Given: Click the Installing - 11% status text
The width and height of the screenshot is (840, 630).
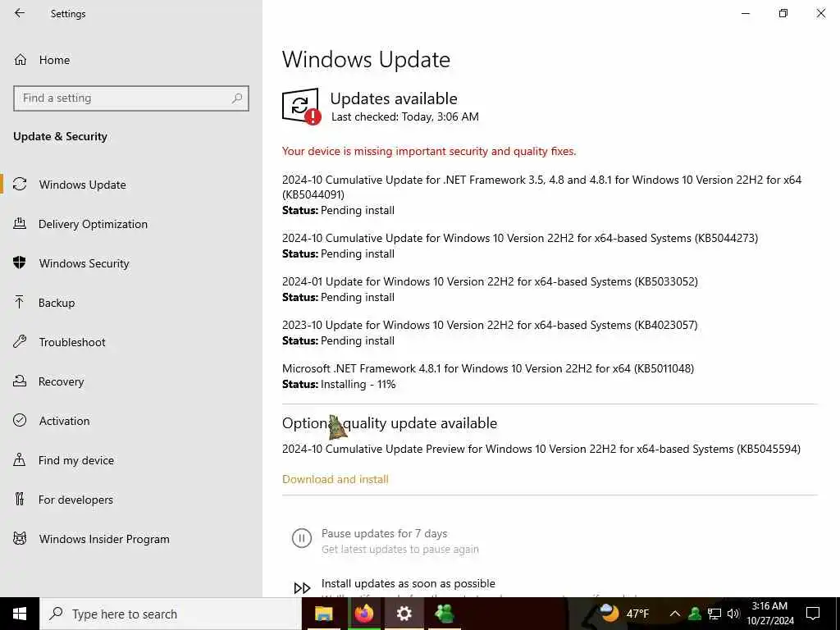Looking at the screenshot, I should tap(358, 384).
